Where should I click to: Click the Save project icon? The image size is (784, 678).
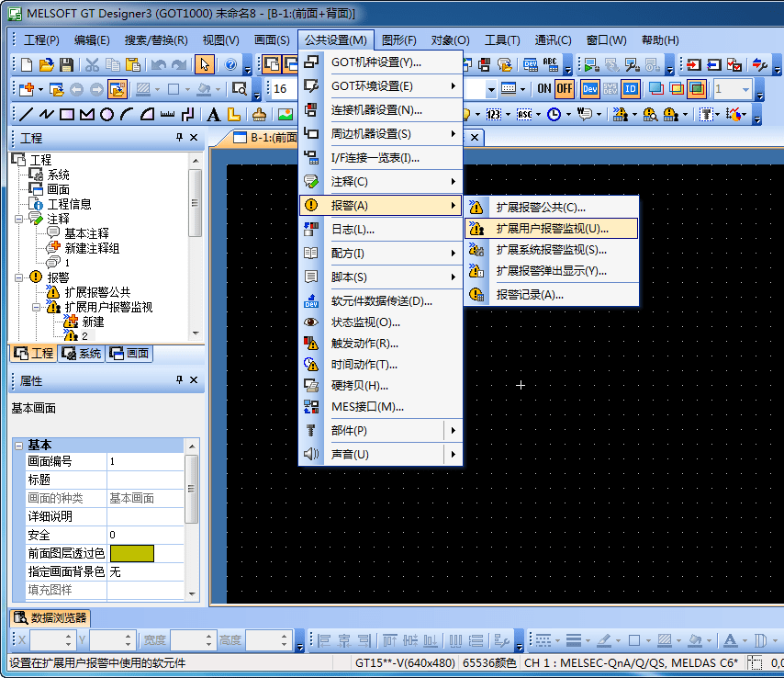coord(66,65)
